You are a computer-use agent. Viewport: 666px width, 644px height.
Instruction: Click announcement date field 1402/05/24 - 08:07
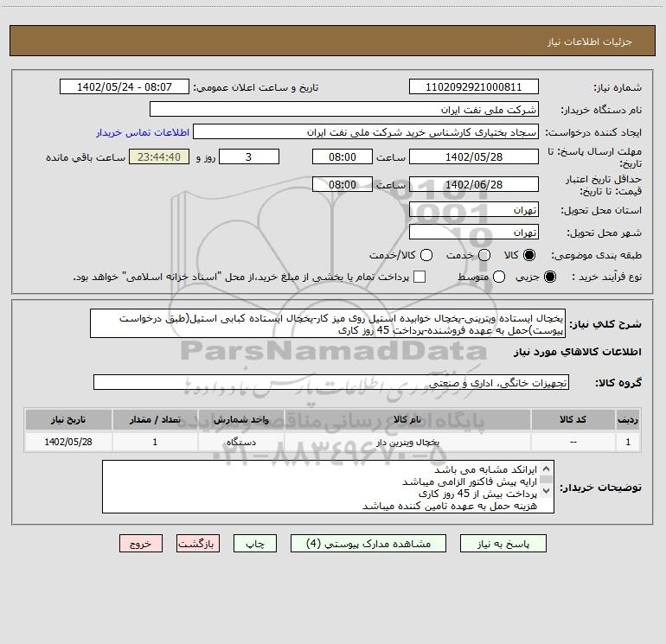click(124, 87)
